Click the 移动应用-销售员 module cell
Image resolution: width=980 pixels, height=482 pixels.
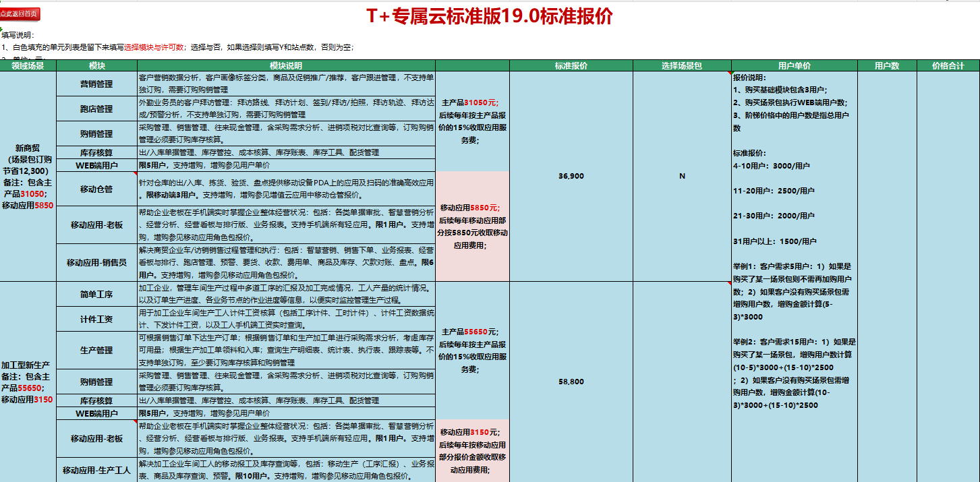click(96, 262)
